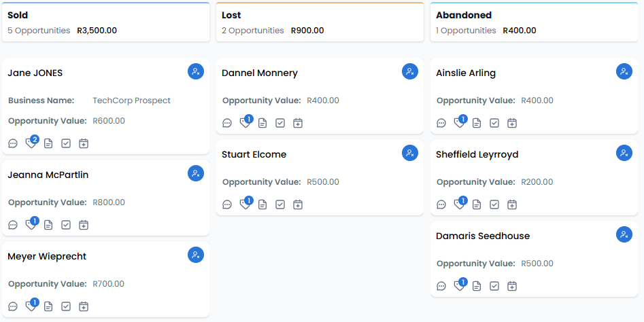Image resolution: width=644 pixels, height=322 pixels.
Task: Open the notes document icon on Stuart Elcome card
Action: tap(262, 204)
